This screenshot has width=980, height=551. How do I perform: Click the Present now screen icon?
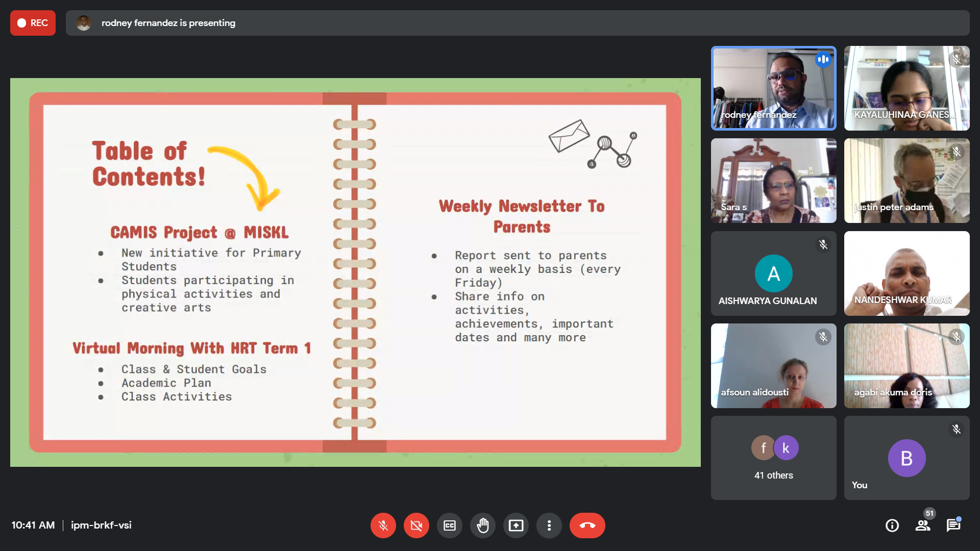point(516,525)
